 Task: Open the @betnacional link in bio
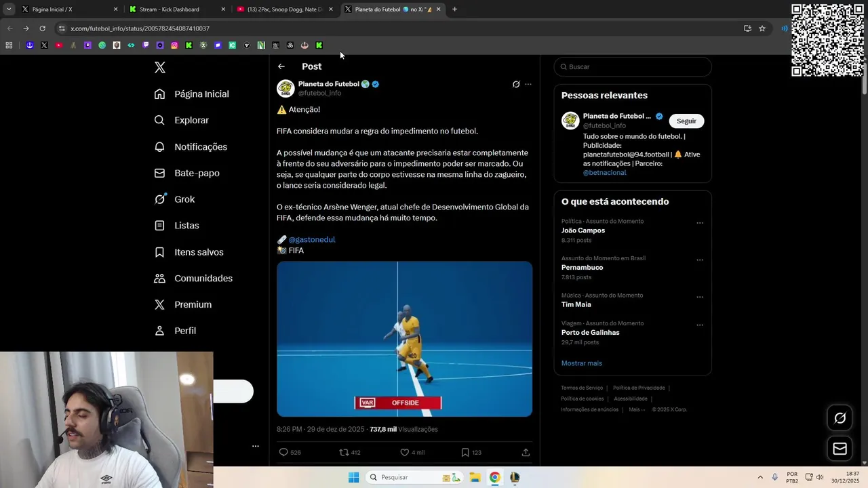click(604, 172)
